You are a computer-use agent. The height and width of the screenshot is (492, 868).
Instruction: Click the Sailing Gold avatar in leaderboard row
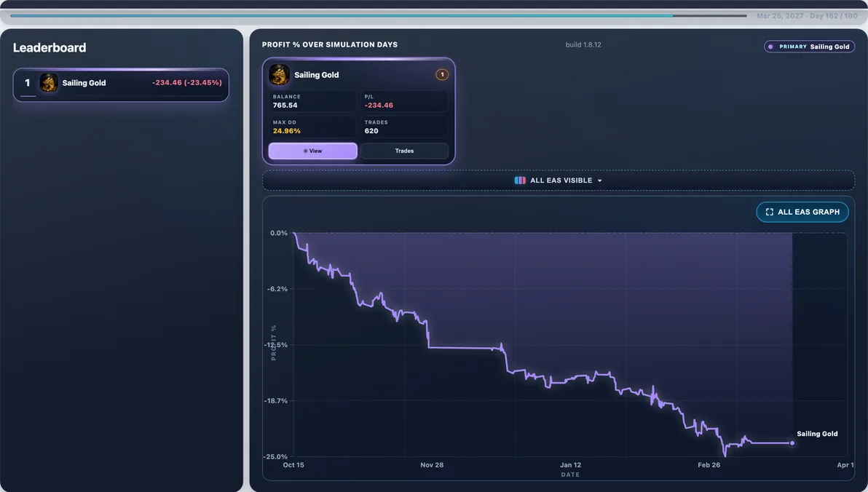point(49,83)
